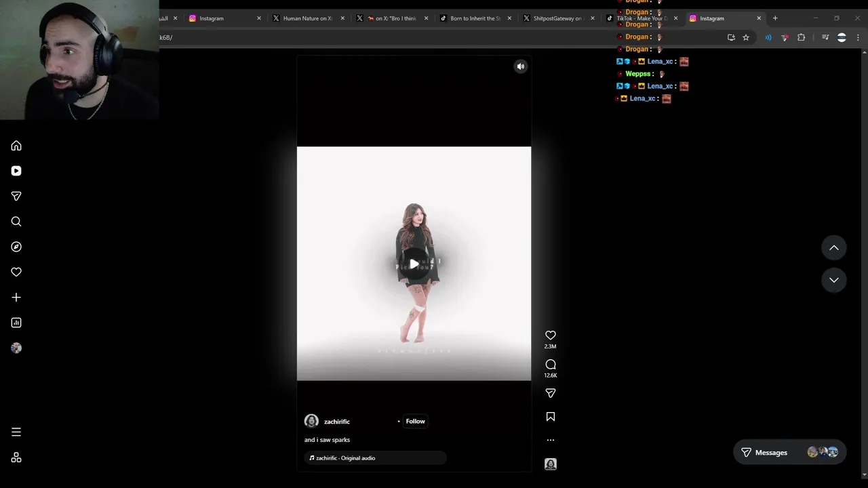
Task: Open the More hamburger menu
Action: coord(16,432)
